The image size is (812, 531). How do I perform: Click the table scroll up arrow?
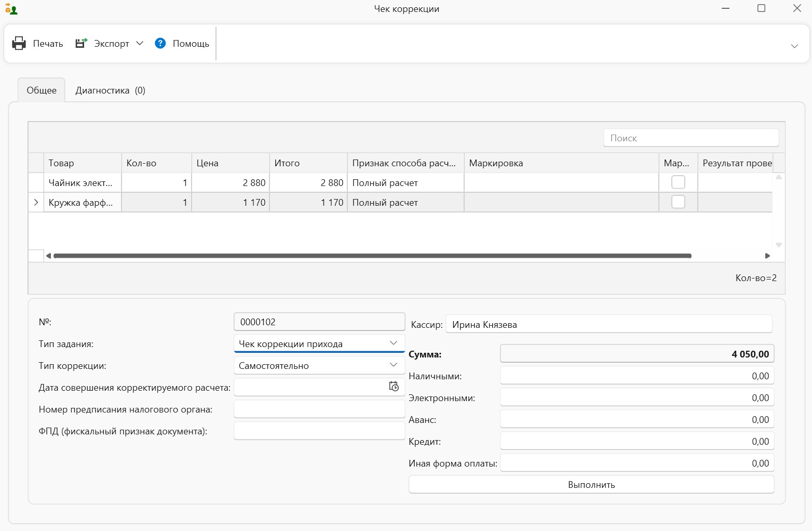pyautogui.click(x=779, y=177)
